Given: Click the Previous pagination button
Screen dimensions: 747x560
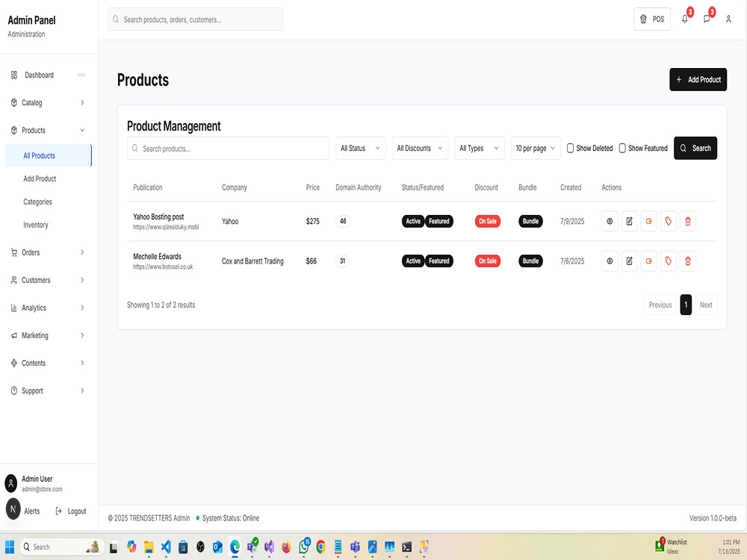Looking at the screenshot, I should coord(660,305).
